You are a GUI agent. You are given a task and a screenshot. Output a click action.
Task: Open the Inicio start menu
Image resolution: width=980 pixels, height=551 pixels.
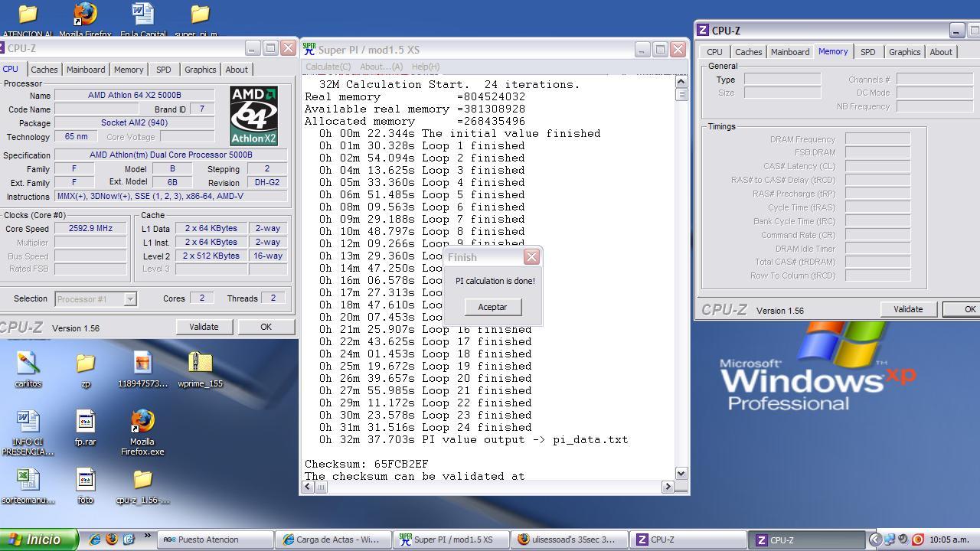(x=38, y=540)
